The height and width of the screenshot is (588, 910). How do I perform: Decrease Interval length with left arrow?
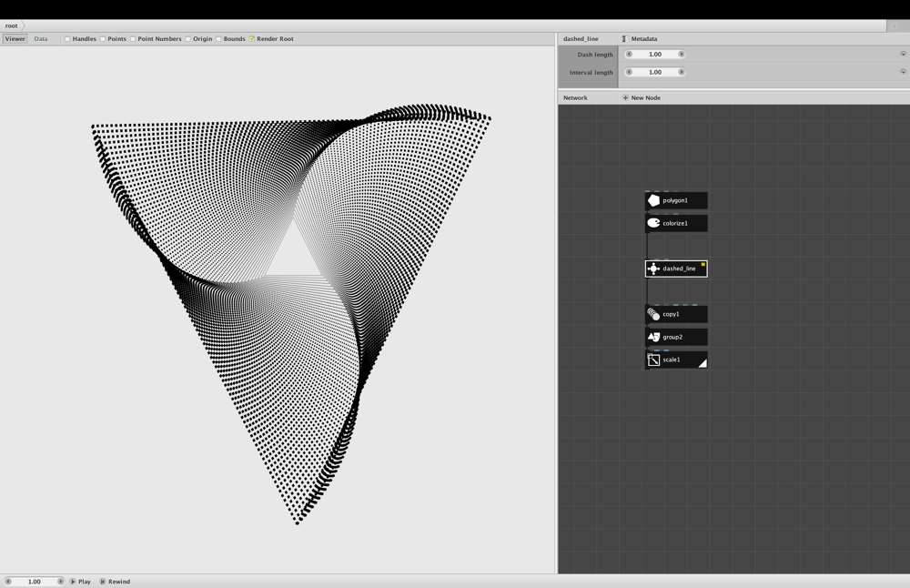pos(629,72)
